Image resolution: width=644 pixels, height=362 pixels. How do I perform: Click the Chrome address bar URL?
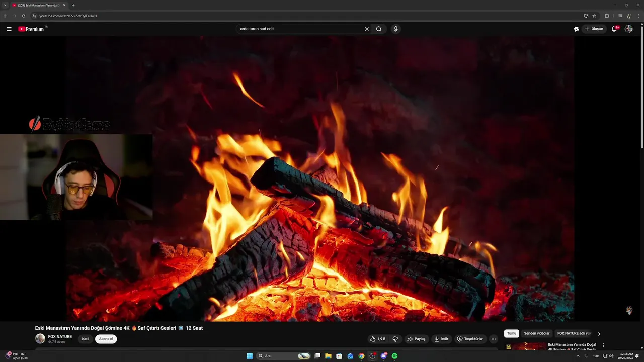click(x=68, y=16)
